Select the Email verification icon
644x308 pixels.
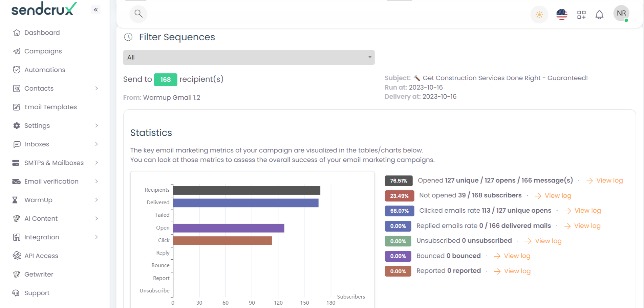(x=16, y=181)
